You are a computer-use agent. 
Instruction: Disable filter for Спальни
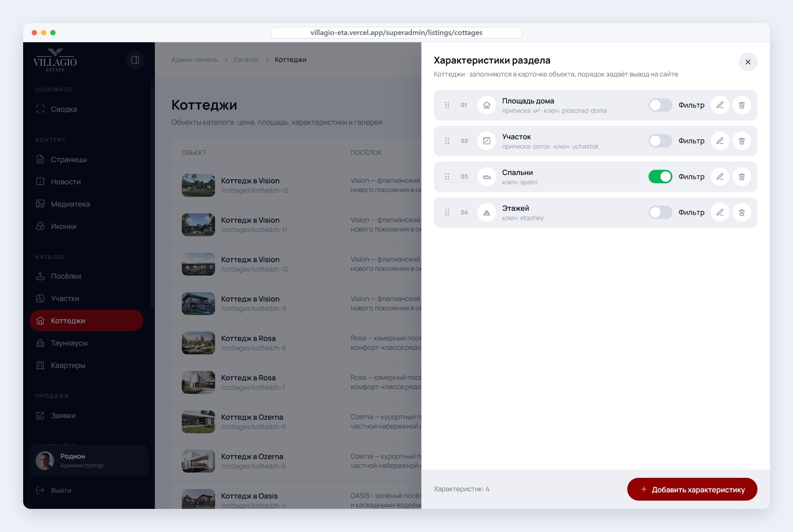point(660,177)
